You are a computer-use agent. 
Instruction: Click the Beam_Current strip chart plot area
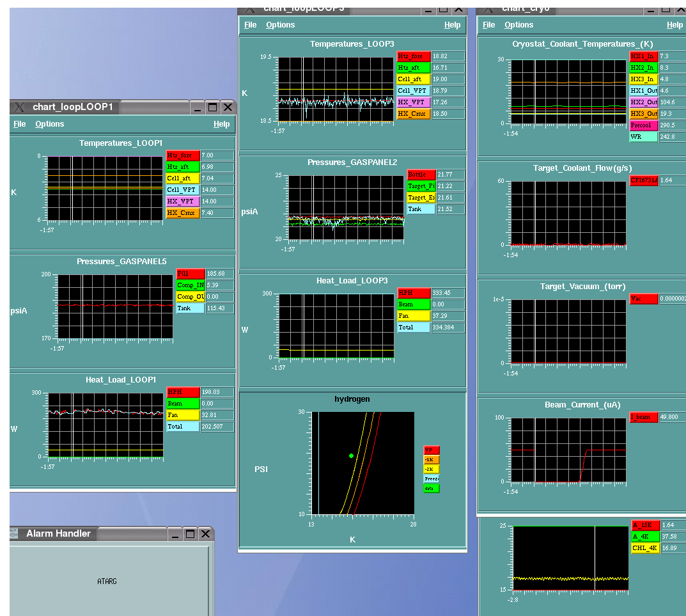[x=569, y=450]
